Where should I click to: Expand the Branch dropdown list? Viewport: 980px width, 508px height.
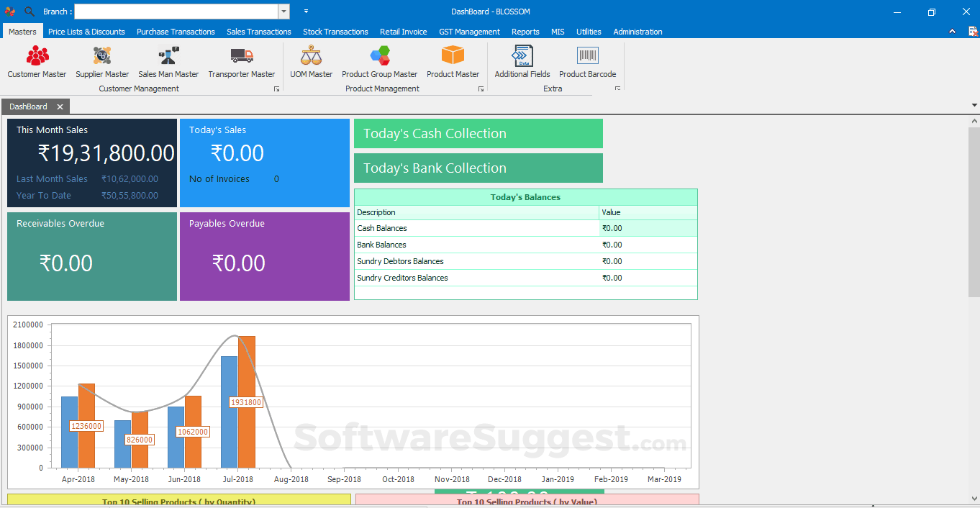[x=284, y=12]
